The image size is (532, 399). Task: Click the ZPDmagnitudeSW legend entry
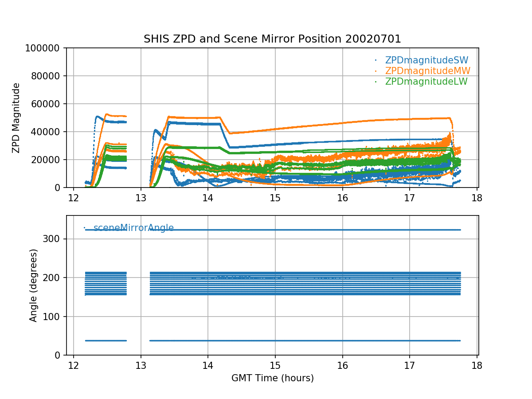426,60
